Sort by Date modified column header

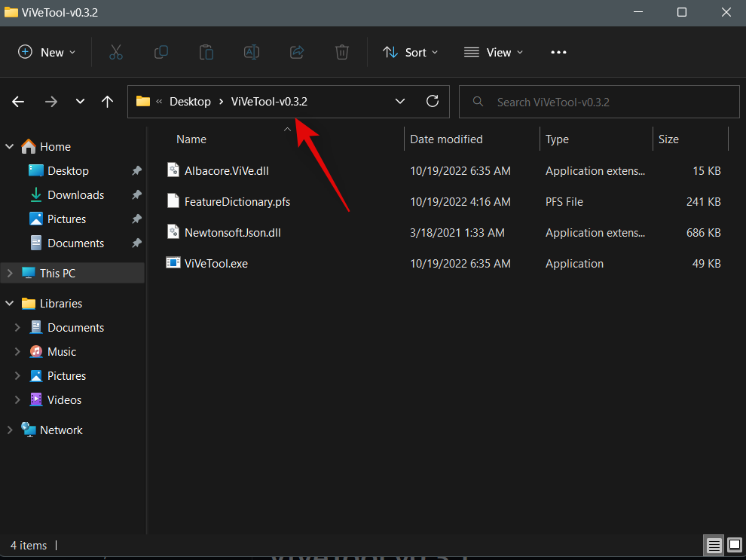(x=446, y=139)
